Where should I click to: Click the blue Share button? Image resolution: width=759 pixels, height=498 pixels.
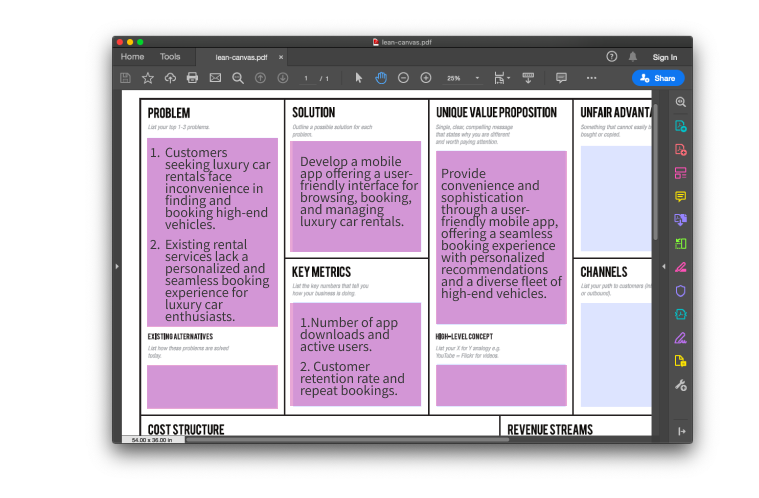pyautogui.click(x=658, y=78)
